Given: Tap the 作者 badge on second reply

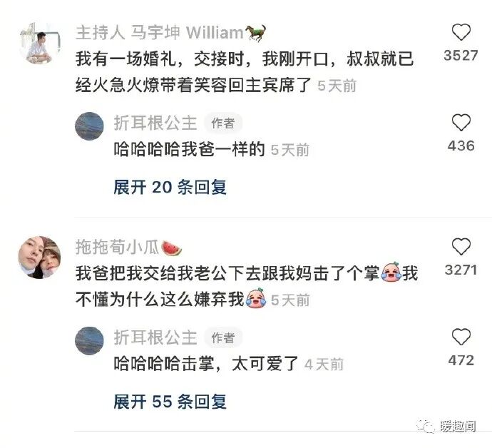Looking at the screenshot, I should tap(223, 338).
